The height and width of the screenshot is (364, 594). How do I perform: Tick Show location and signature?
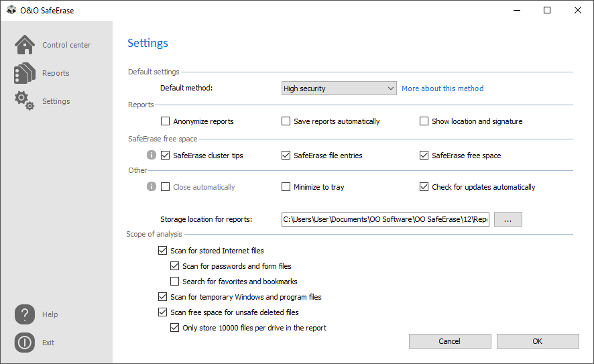(x=424, y=121)
